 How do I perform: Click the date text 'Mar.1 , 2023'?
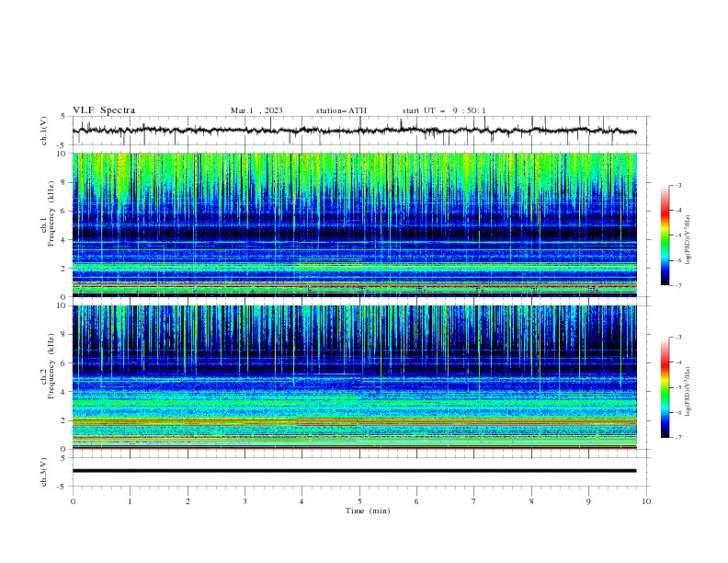click(256, 110)
